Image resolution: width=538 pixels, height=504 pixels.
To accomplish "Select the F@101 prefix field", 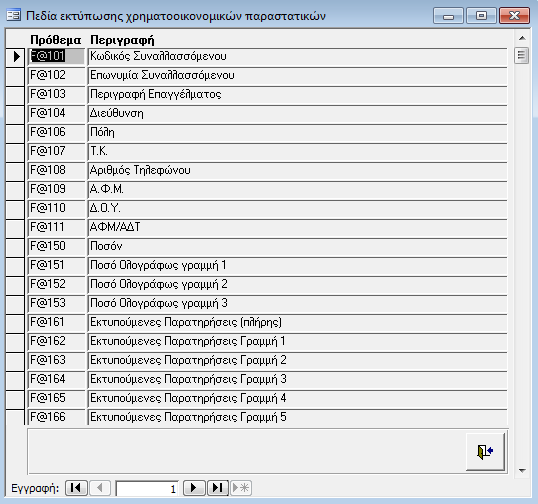I will pos(56,56).
